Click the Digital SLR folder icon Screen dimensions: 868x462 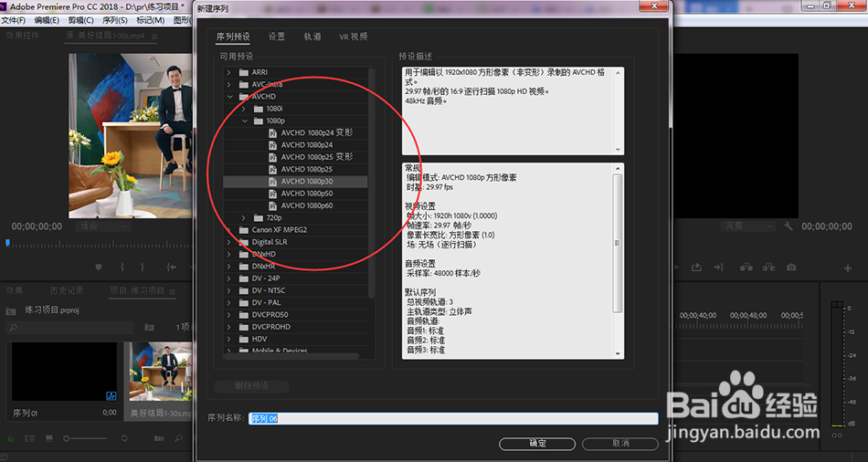coord(244,242)
